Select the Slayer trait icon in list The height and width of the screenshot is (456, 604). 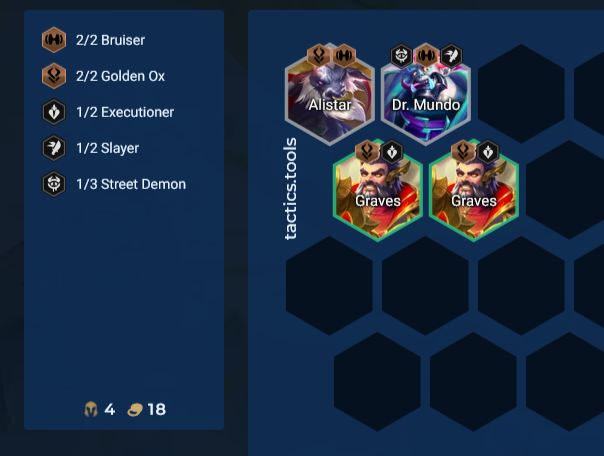tap(54, 148)
